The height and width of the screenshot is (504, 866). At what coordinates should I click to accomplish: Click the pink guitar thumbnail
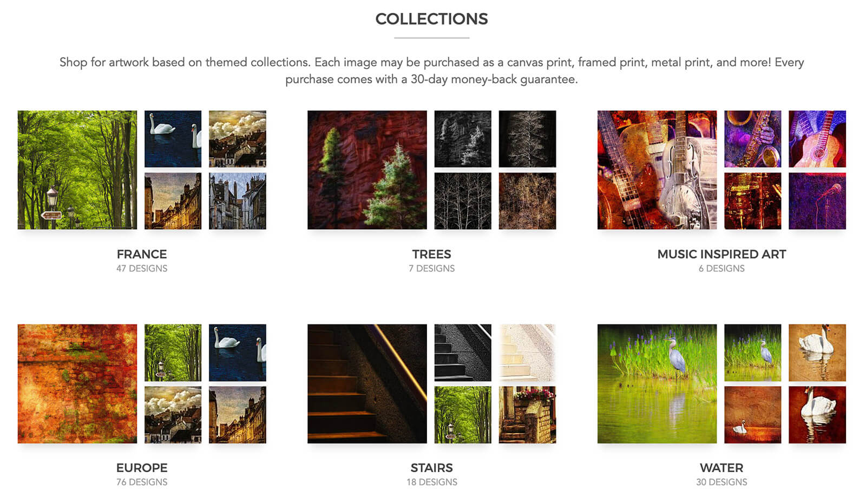[817, 139]
